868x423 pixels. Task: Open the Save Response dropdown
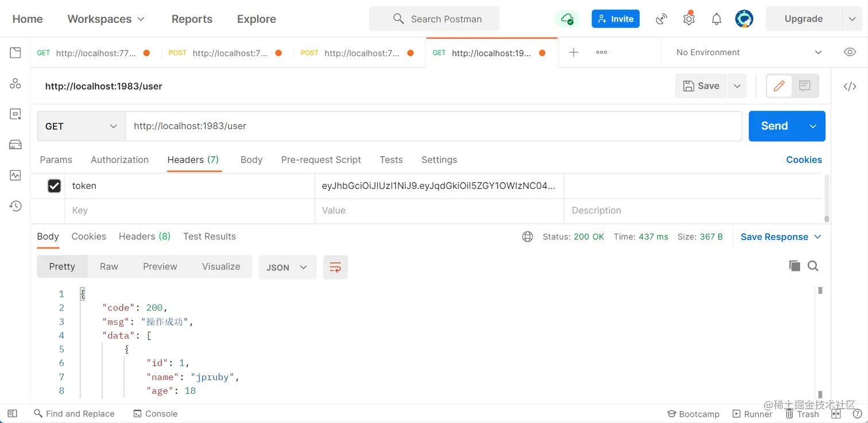[x=781, y=237]
